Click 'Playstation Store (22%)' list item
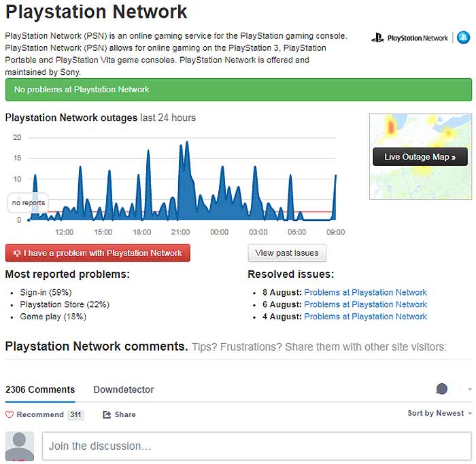 point(65,304)
